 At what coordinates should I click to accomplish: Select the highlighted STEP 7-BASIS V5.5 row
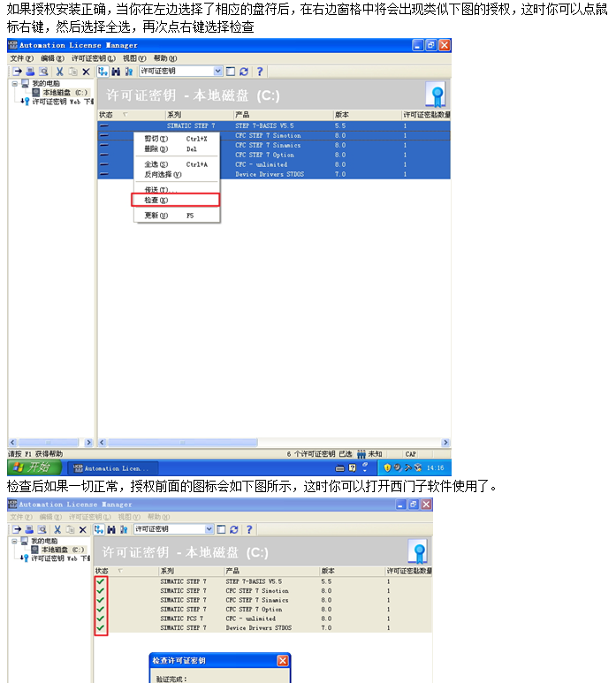(x=274, y=125)
